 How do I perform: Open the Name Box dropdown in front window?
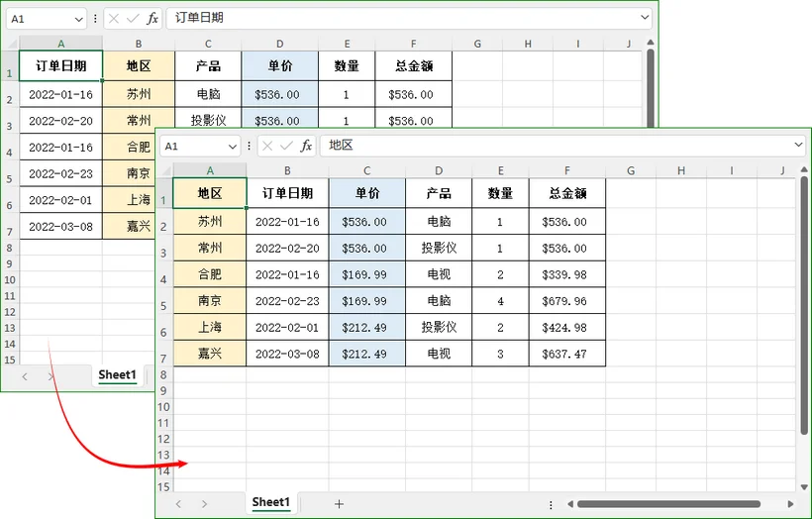pos(233,147)
